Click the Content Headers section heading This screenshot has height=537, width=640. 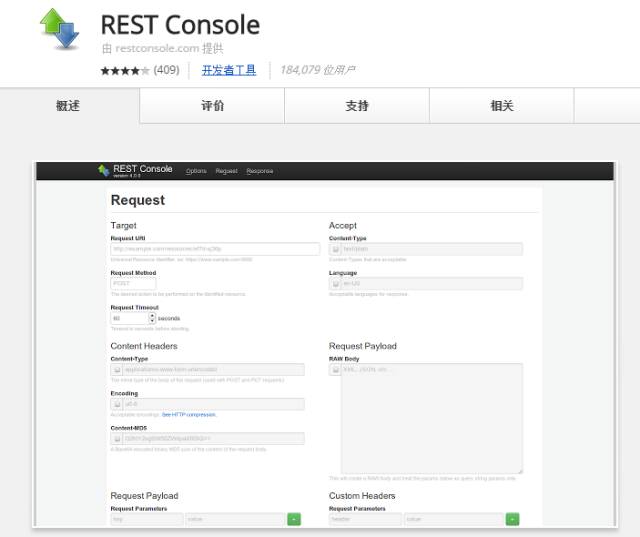[144, 346]
